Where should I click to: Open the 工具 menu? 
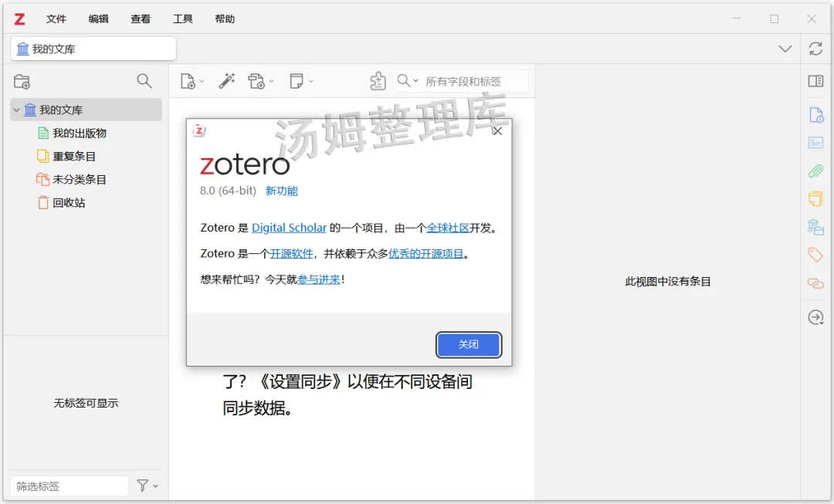coord(182,19)
